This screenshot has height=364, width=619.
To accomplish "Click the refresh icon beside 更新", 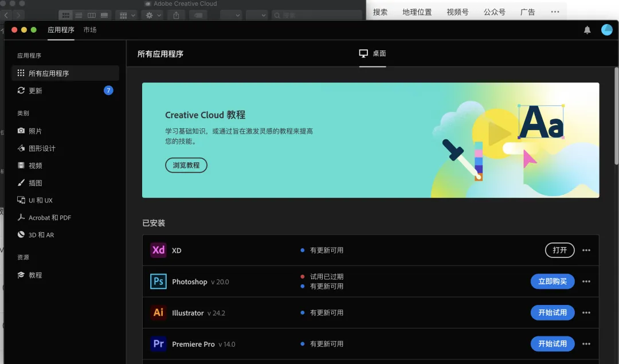I will click(21, 91).
